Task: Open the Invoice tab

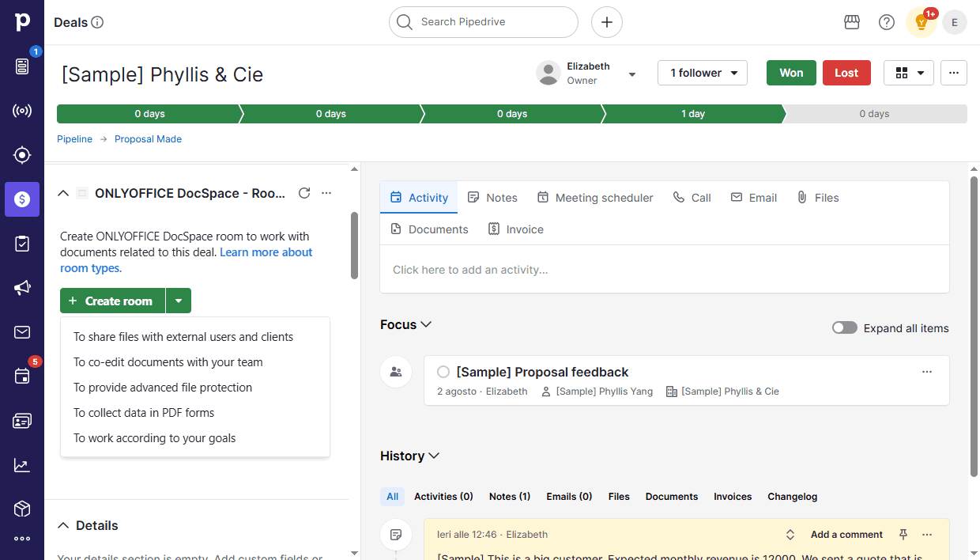Action: click(x=516, y=229)
